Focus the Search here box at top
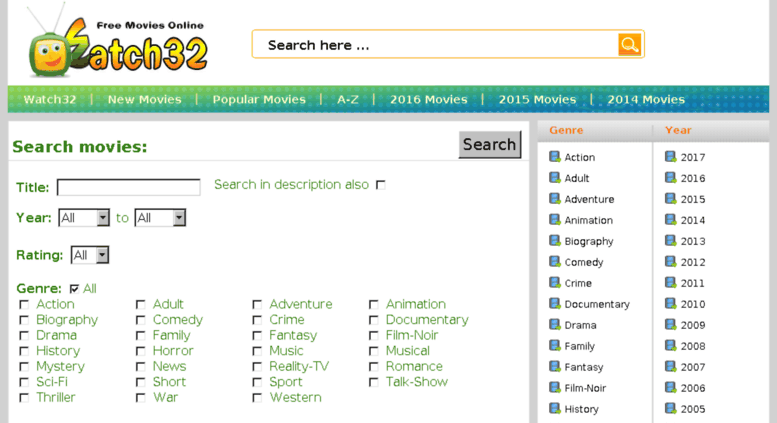Image resolution: width=777 pixels, height=423 pixels. [x=436, y=45]
